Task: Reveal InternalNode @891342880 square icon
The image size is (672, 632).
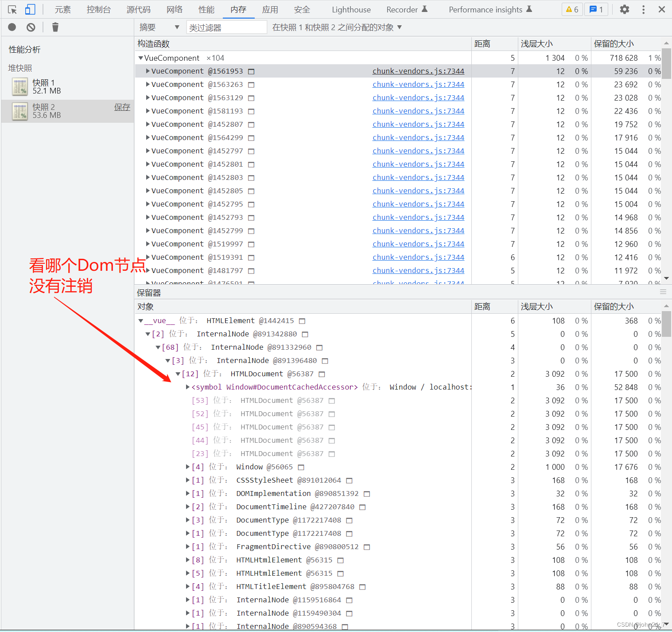Action: 305,334
